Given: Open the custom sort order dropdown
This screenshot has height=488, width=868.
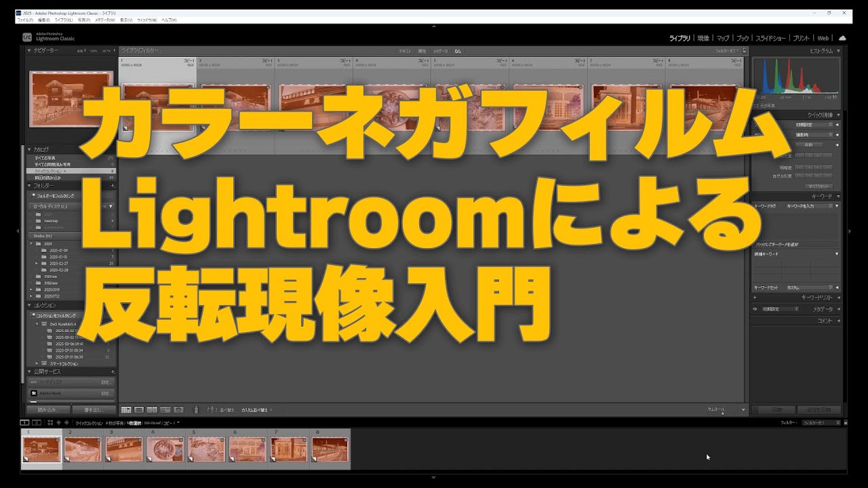Looking at the screenshot, I should (256, 410).
